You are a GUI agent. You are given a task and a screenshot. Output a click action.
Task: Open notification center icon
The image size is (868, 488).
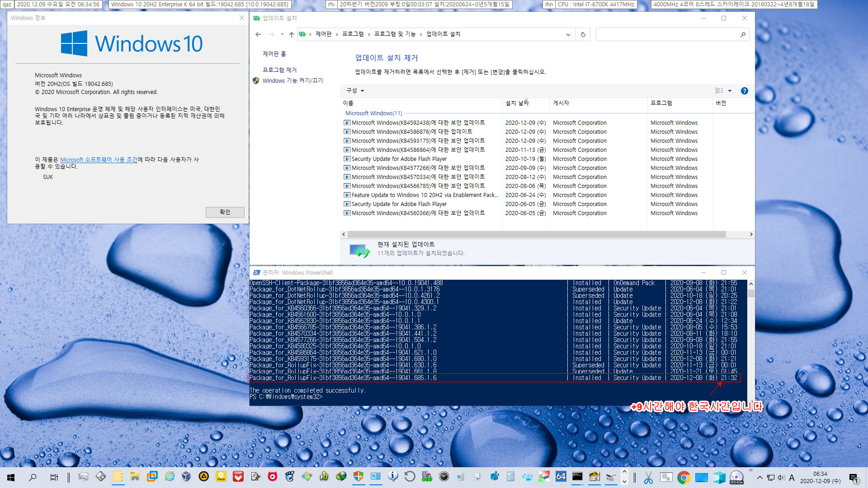coord(854,478)
